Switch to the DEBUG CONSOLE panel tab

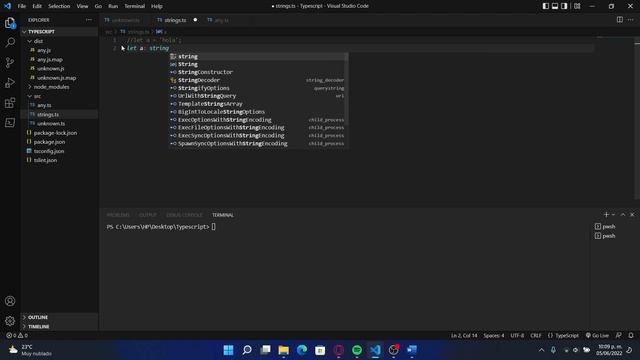point(184,215)
